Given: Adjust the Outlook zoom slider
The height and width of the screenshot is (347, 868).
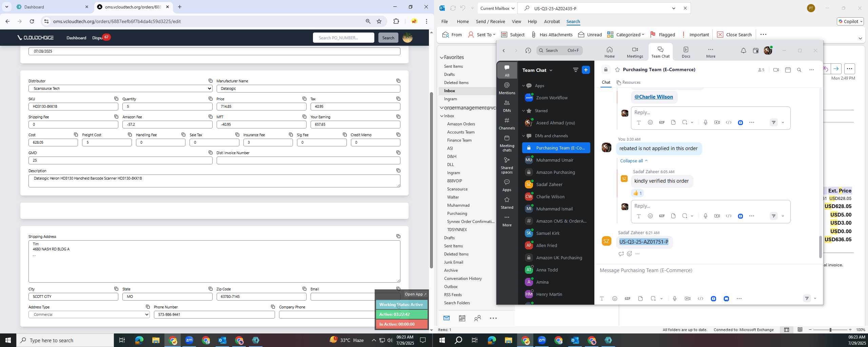Looking at the screenshot, I should pyautogui.click(x=830, y=330).
